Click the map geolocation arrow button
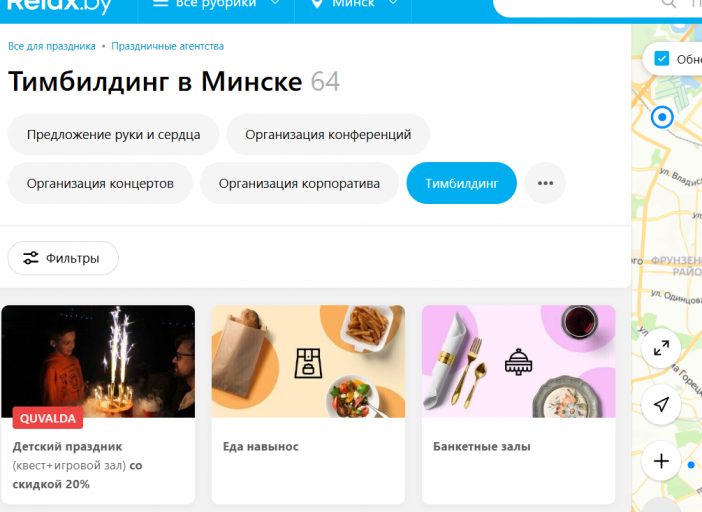702x512 pixels. point(661,404)
